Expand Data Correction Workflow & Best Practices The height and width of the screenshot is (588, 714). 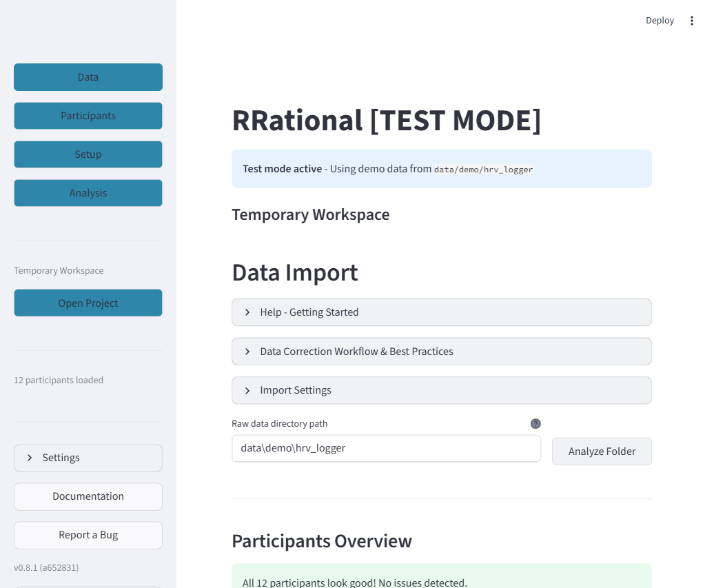coord(441,352)
